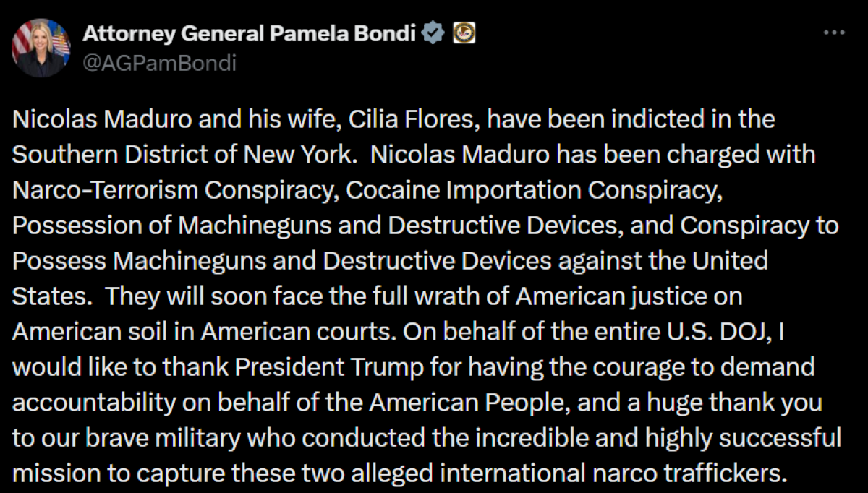Click the phrase "Narco-Terrorism Conspiracy"
Image resolution: width=868 pixels, height=493 pixels.
(175, 189)
